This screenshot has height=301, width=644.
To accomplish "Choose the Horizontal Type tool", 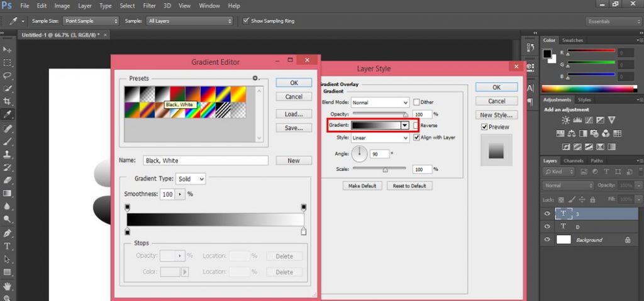I will [x=8, y=246].
